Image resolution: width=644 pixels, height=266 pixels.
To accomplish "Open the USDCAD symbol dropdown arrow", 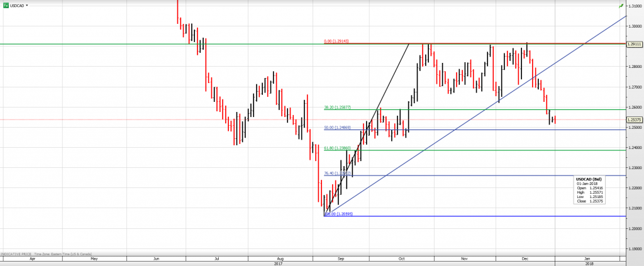I will tap(28, 4).
